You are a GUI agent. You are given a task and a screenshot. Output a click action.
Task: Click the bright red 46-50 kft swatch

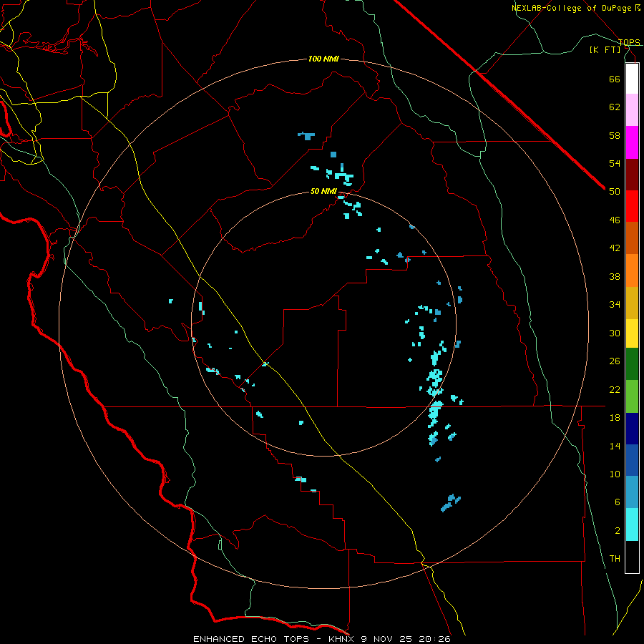[632, 206]
